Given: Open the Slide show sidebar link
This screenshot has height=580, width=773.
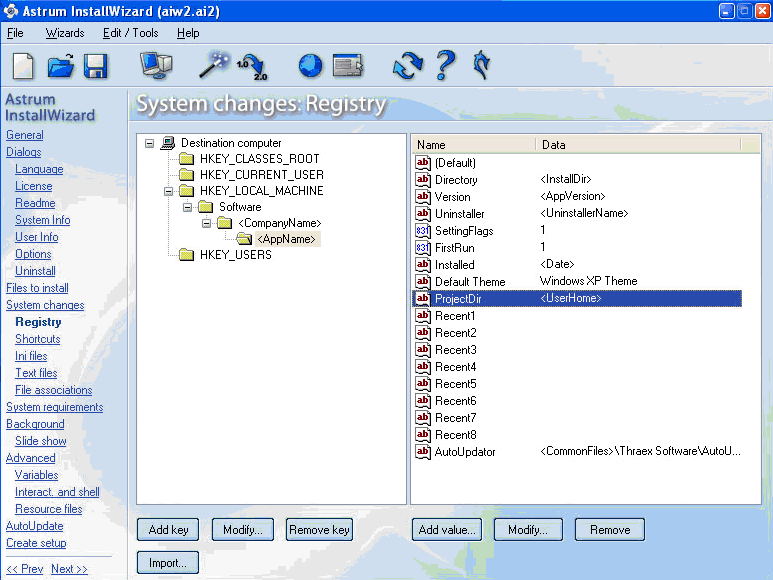Looking at the screenshot, I should [41, 441].
